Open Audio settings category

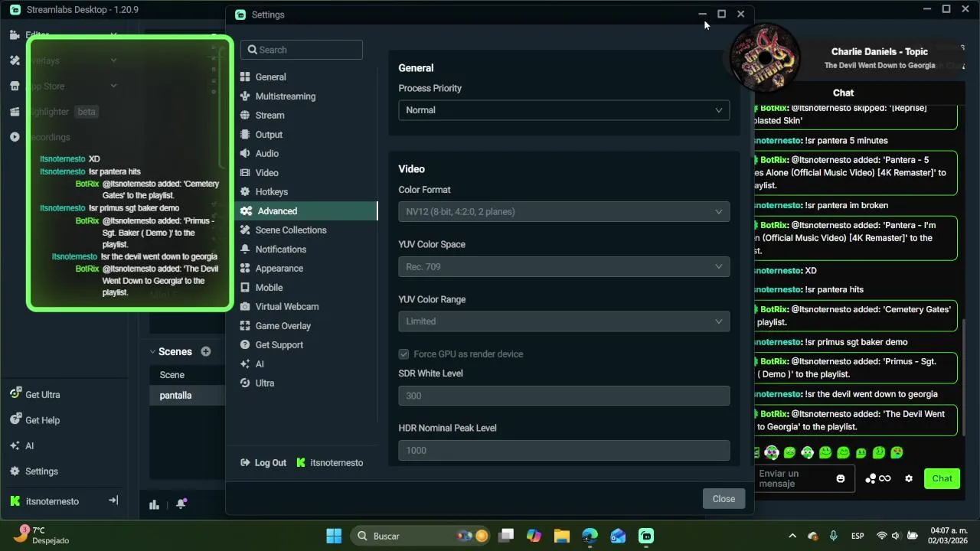tap(308, 154)
